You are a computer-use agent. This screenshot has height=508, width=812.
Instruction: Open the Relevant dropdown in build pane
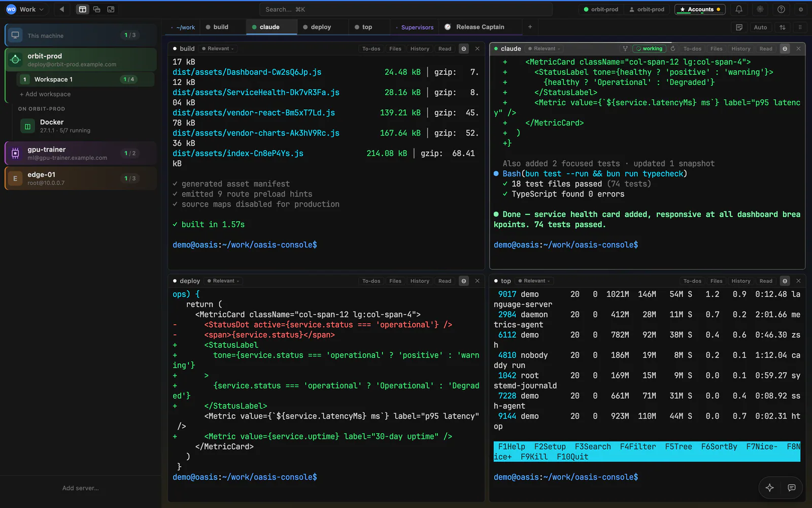tap(218, 49)
